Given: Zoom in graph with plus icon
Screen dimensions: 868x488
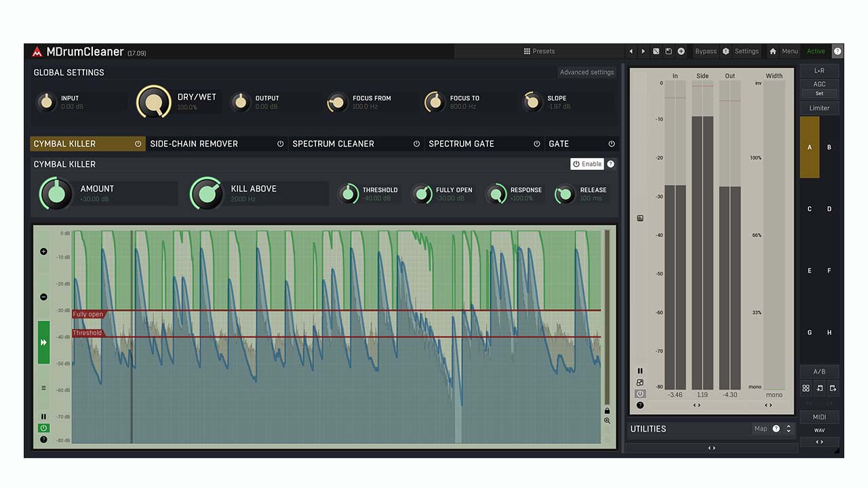Looking at the screenshot, I should click(43, 251).
